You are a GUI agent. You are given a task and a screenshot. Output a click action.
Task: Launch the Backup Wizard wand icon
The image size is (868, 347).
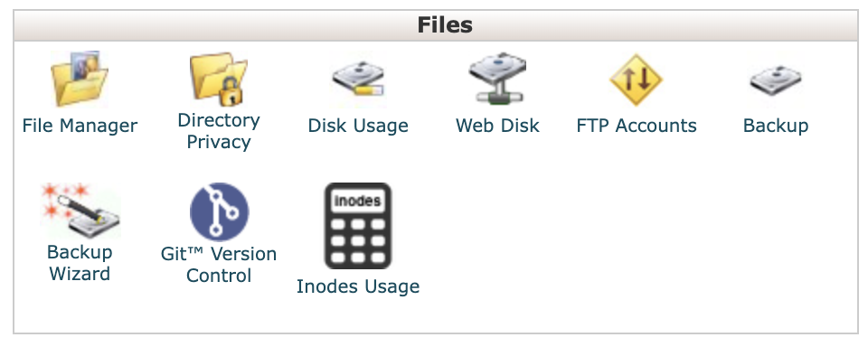coord(80,211)
